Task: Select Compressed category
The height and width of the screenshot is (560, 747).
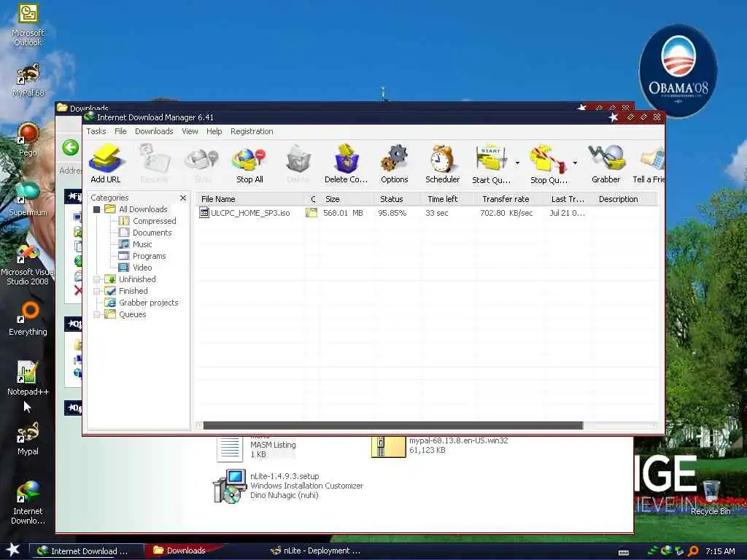Action: (x=148, y=221)
